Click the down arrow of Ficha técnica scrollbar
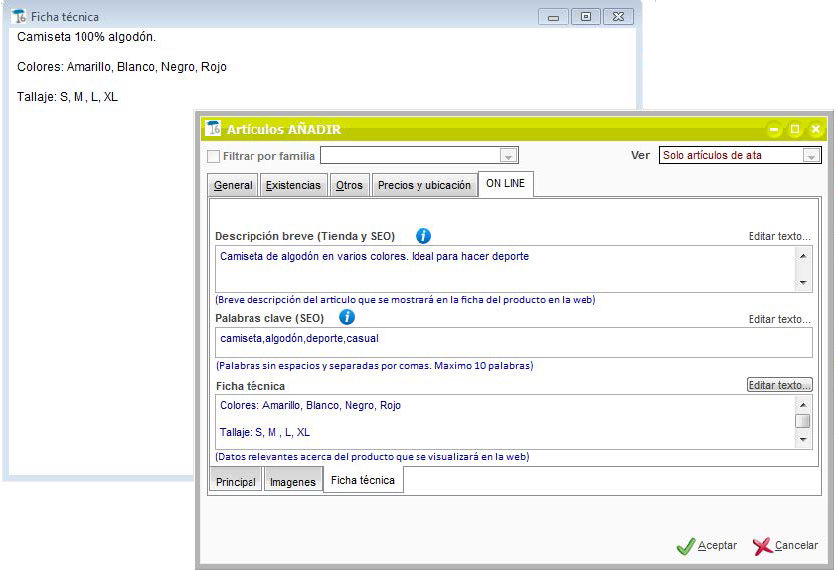The image size is (836, 570). tap(803, 440)
